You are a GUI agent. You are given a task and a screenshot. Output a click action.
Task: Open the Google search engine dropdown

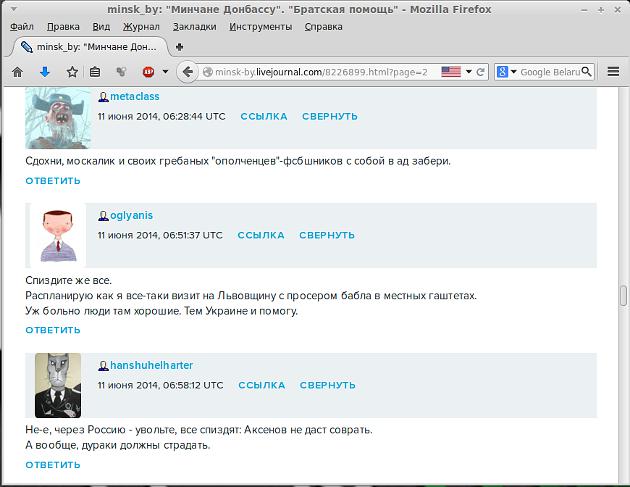[506, 72]
